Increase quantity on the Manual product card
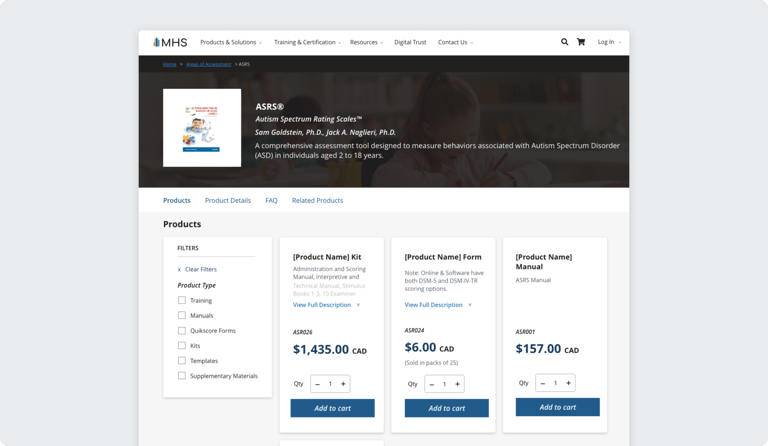Viewport: 768px width, 446px height. pos(569,383)
